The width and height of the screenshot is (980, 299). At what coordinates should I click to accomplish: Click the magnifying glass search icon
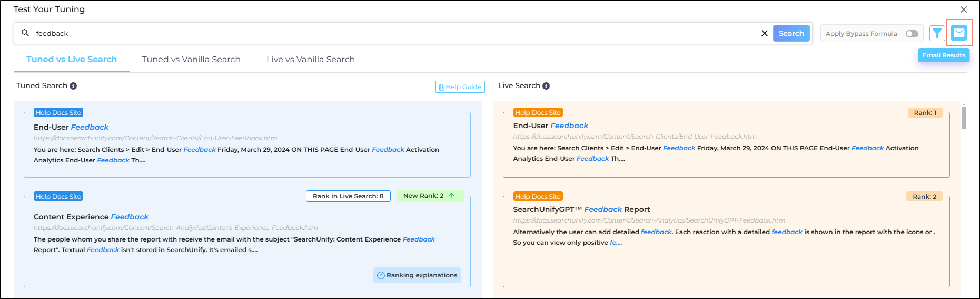point(25,33)
